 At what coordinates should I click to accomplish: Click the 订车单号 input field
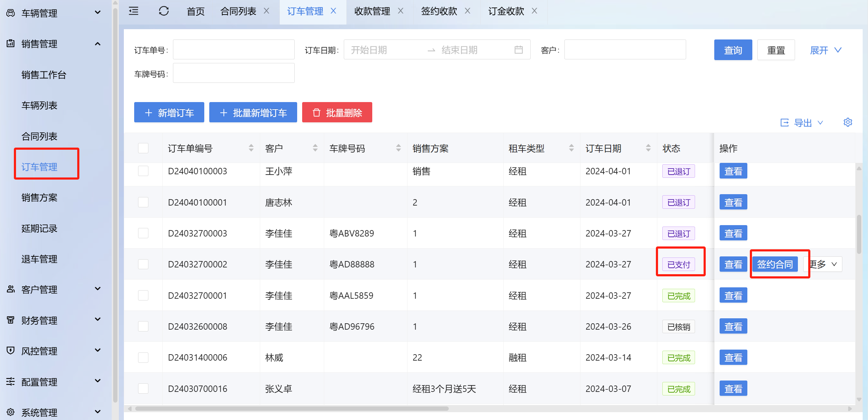pyautogui.click(x=233, y=50)
